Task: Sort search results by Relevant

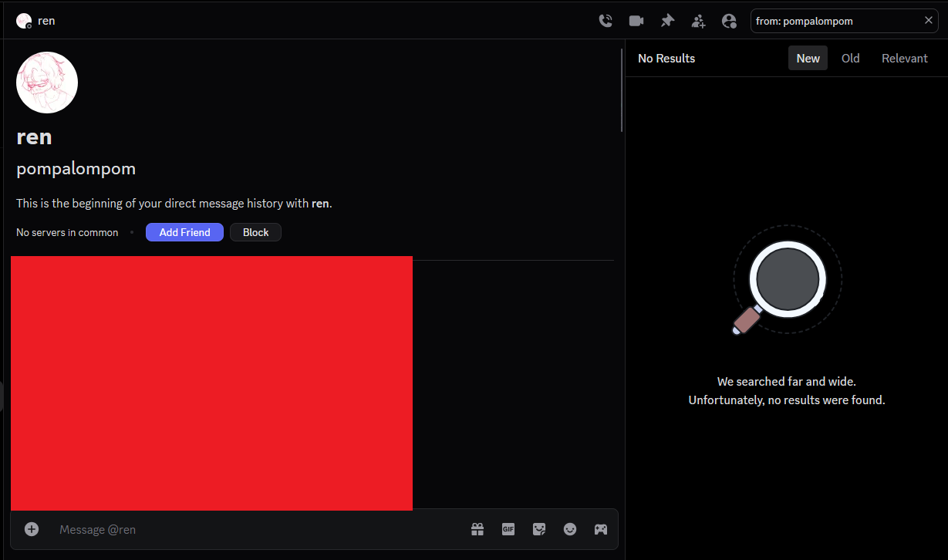Action: pyautogui.click(x=905, y=58)
